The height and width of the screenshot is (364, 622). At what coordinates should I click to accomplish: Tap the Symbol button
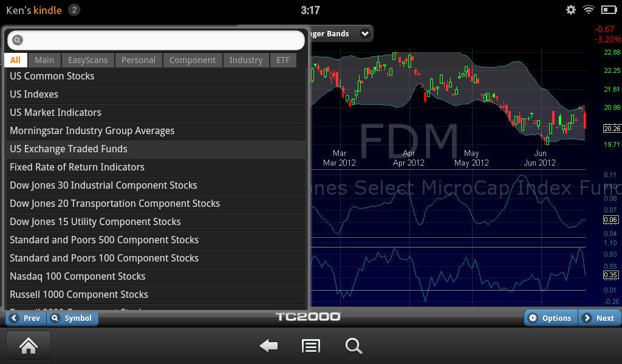point(72,318)
